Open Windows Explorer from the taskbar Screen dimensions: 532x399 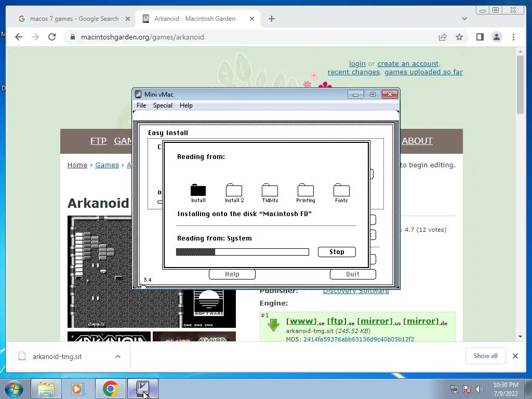pos(46,389)
